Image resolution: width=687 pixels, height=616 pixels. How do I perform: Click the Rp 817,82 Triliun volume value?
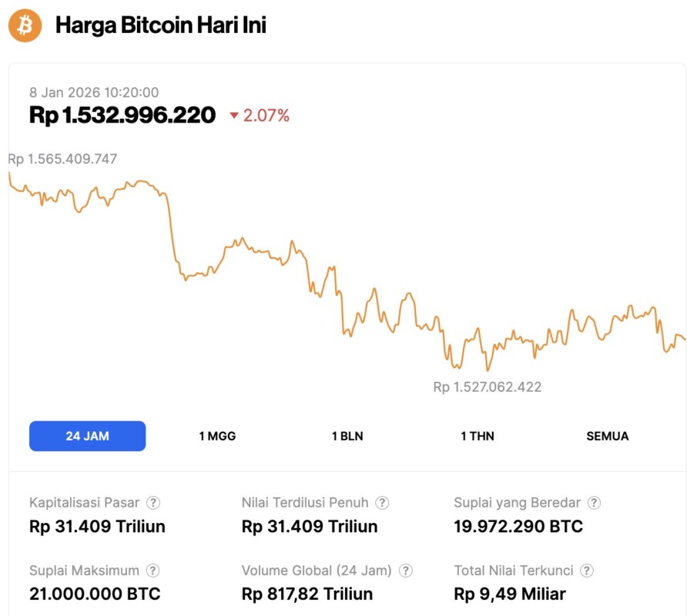coord(307,594)
